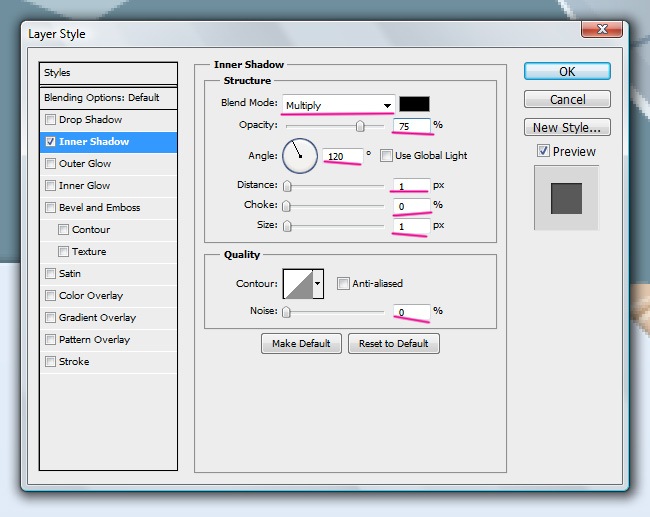Open the Blend Mode dropdown
This screenshot has height=517, width=650.
[x=338, y=105]
